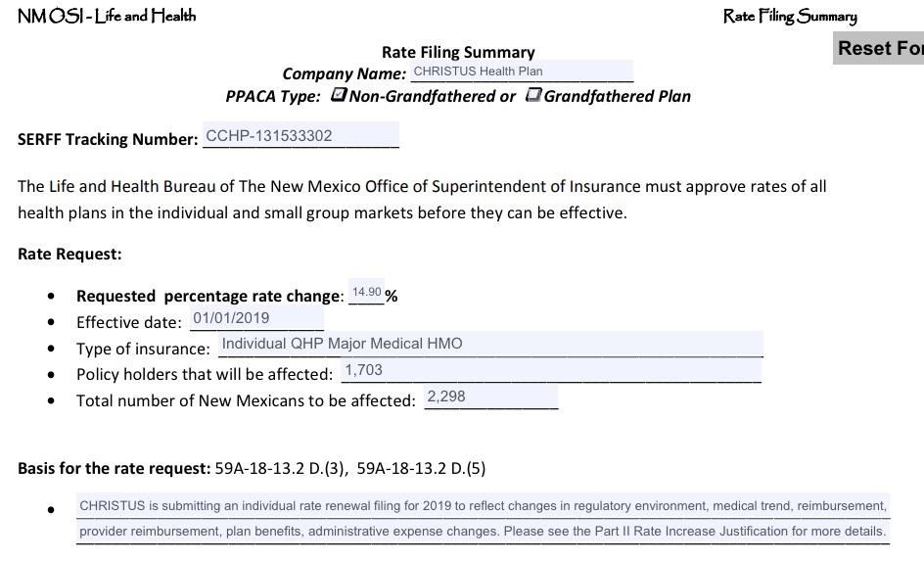The image size is (924, 561).
Task: Focus the Company Name field
Action: tap(521, 71)
